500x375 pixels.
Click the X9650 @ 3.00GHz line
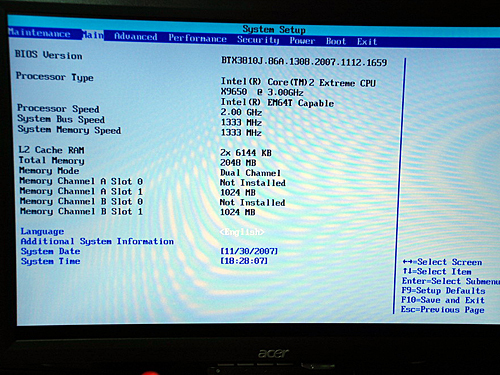point(262,92)
